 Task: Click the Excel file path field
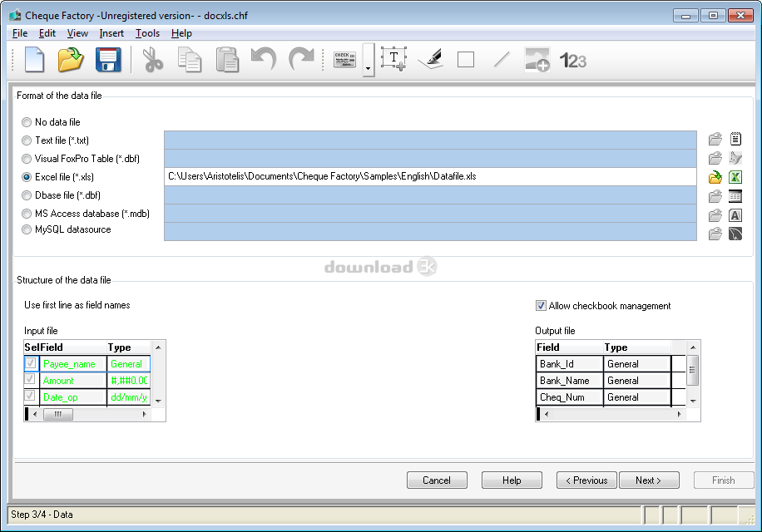click(x=430, y=177)
